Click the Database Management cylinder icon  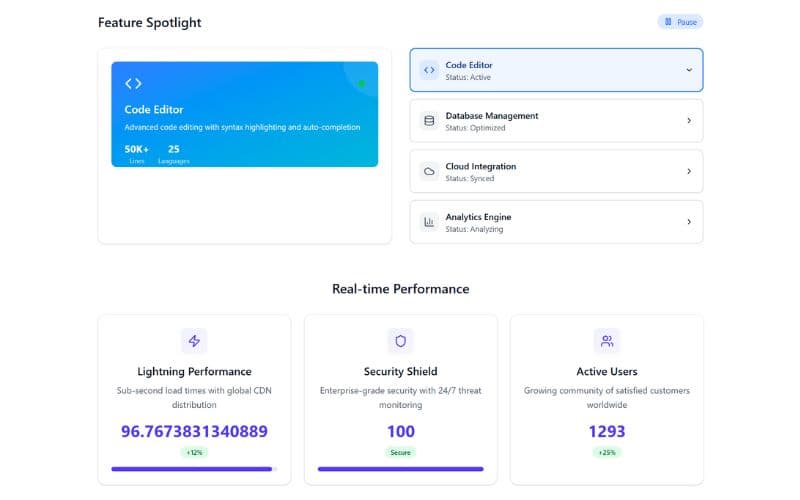pyautogui.click(x=429, y=121)
